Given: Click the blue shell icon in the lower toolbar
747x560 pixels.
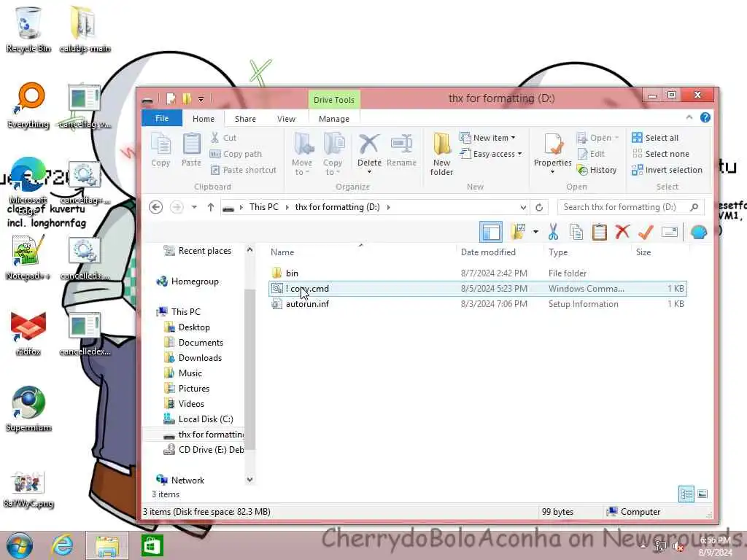Looking at the screenshot, I should 698,233.
